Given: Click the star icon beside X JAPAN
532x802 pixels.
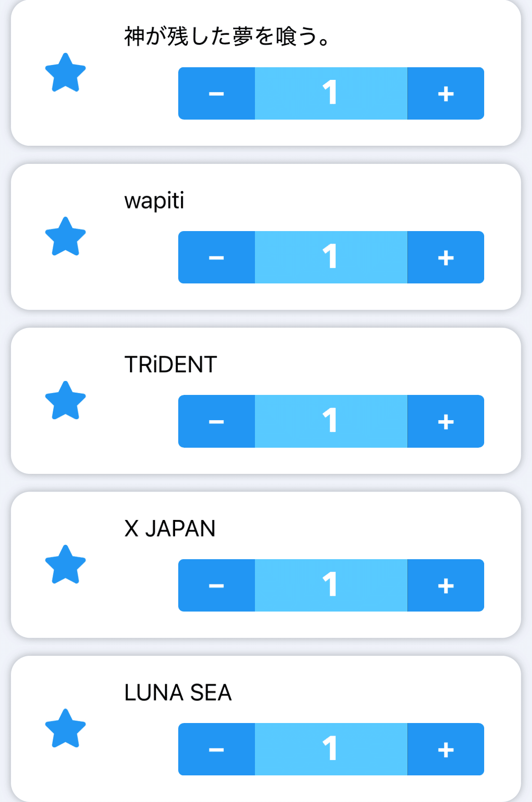Looking at the screenshot, I should coord(65,565).
